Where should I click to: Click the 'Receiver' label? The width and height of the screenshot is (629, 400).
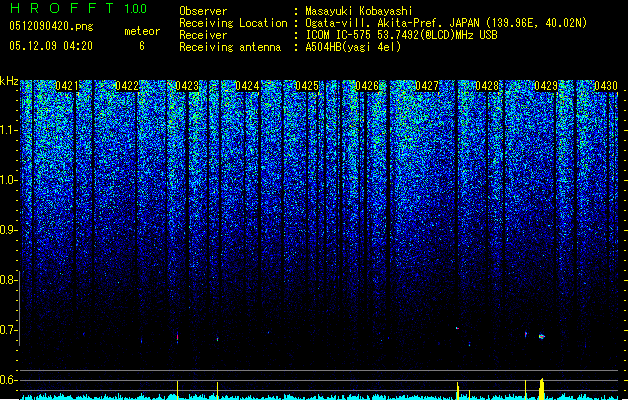click(x=203, y=35)
